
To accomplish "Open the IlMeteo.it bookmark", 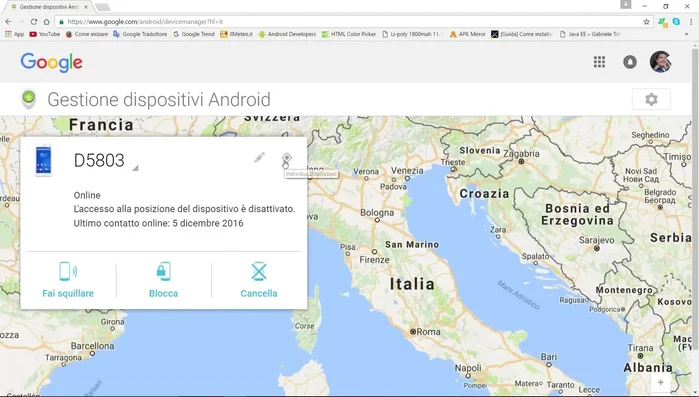I will 236,34.
